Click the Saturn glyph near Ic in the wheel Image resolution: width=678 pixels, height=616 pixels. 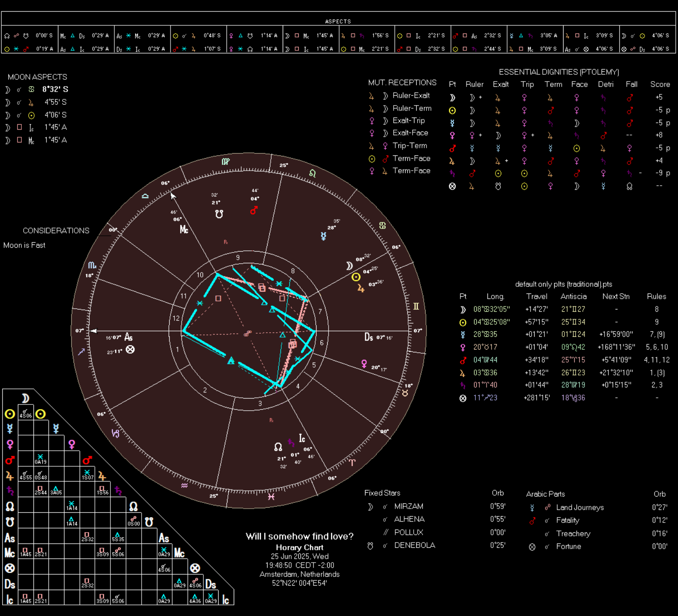point(291,442)
